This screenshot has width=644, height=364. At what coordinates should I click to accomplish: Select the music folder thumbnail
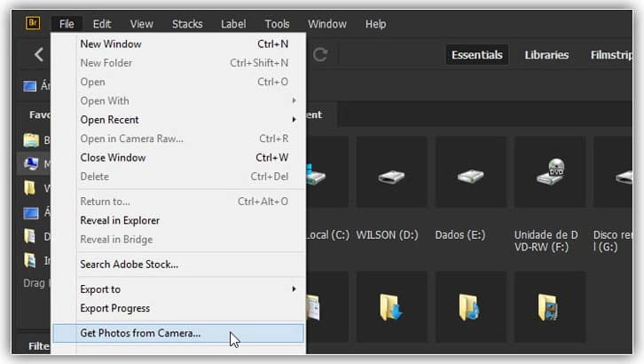[x=469, y=307]
